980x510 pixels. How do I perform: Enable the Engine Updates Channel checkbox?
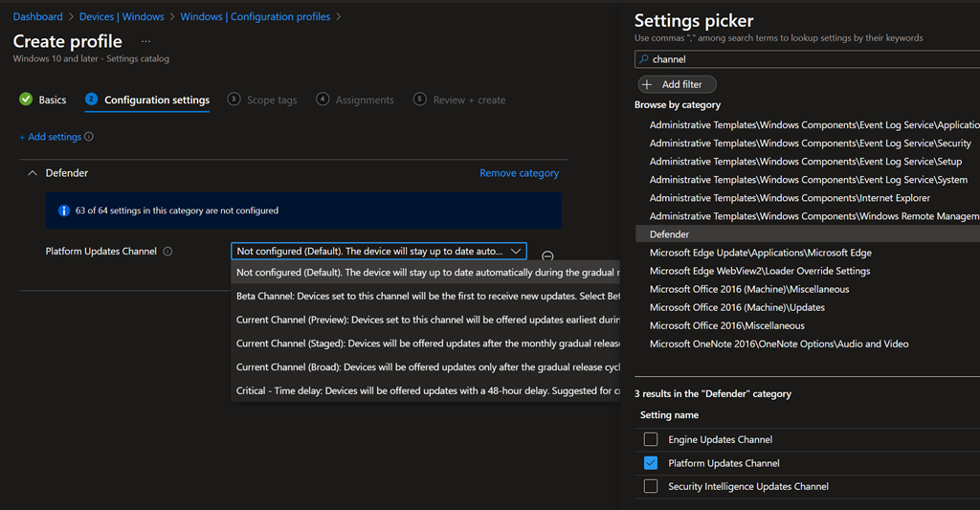click(651, 440)
